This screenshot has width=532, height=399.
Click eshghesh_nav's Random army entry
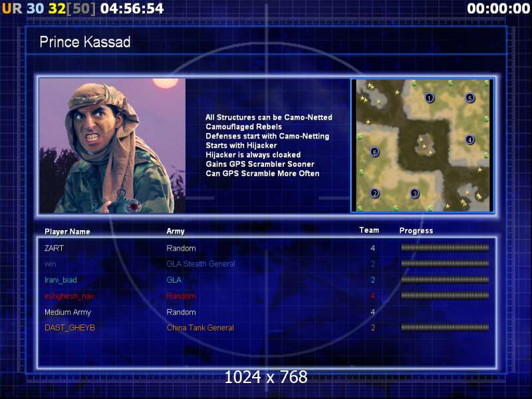coord(181,296)
